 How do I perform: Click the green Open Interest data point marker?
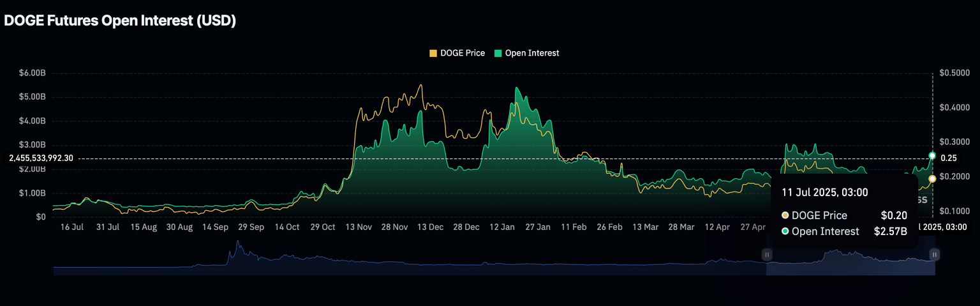[932, 156]
